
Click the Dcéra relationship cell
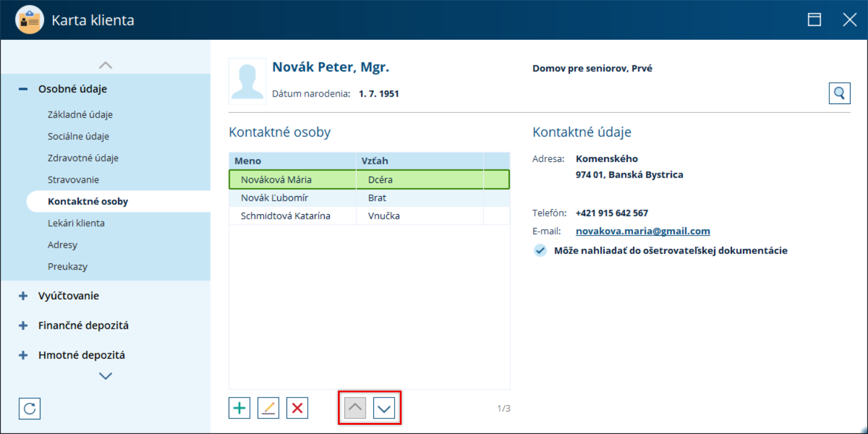click(420, 179)
